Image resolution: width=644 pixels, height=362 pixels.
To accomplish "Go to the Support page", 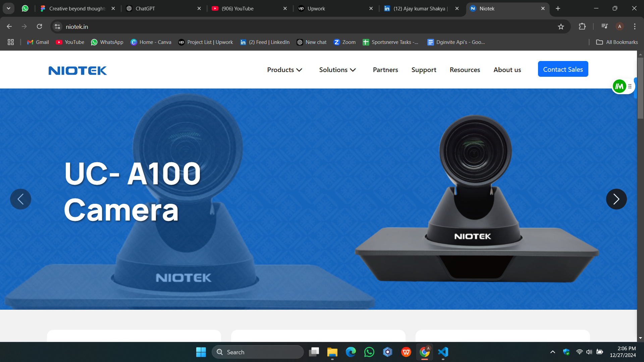I will 424,70.
